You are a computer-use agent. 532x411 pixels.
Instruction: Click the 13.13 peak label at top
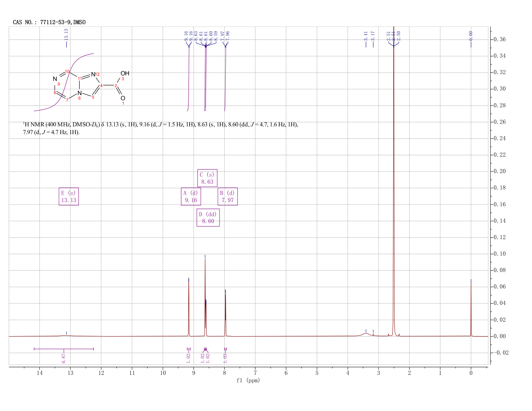[x=66, y=34]
